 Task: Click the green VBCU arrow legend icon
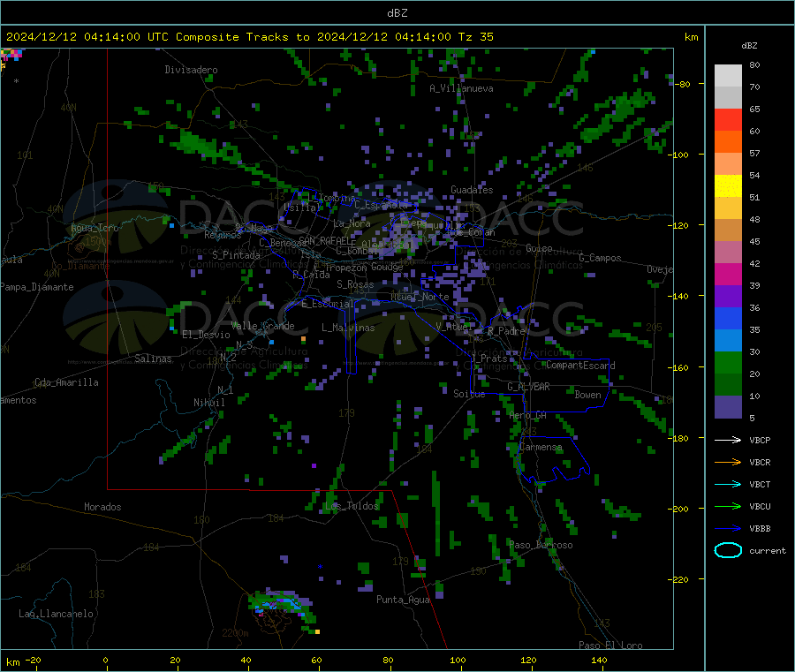click(728, 506)
